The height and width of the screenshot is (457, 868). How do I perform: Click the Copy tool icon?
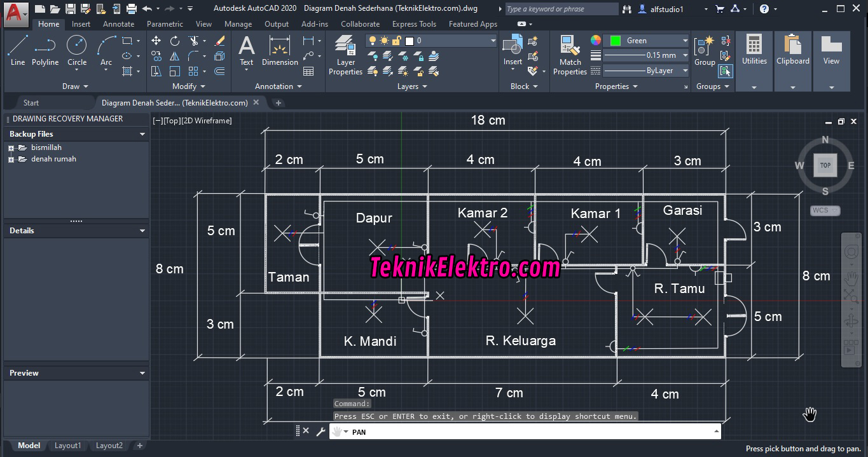click(156, 56)
